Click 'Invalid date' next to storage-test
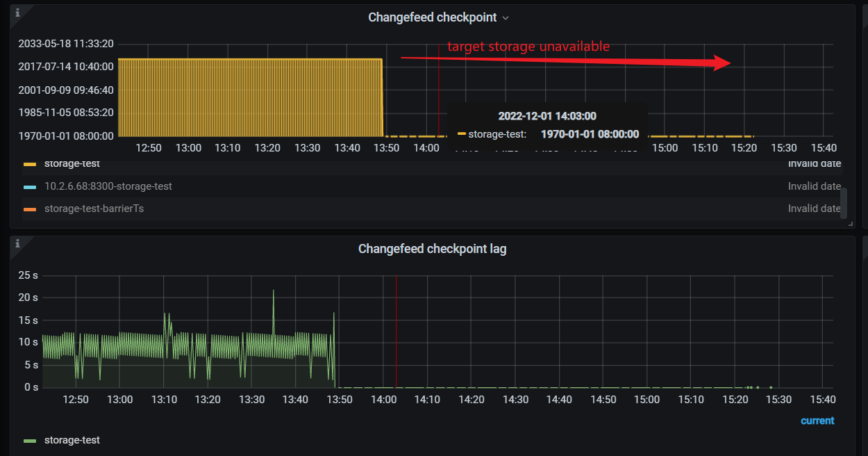Screen dimensions: 868x456 coord(815,163)
